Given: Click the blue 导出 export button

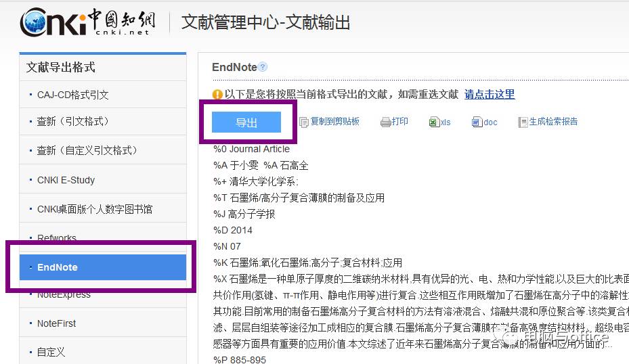Looking at the screenshot, I should click(x=246, y=122).
